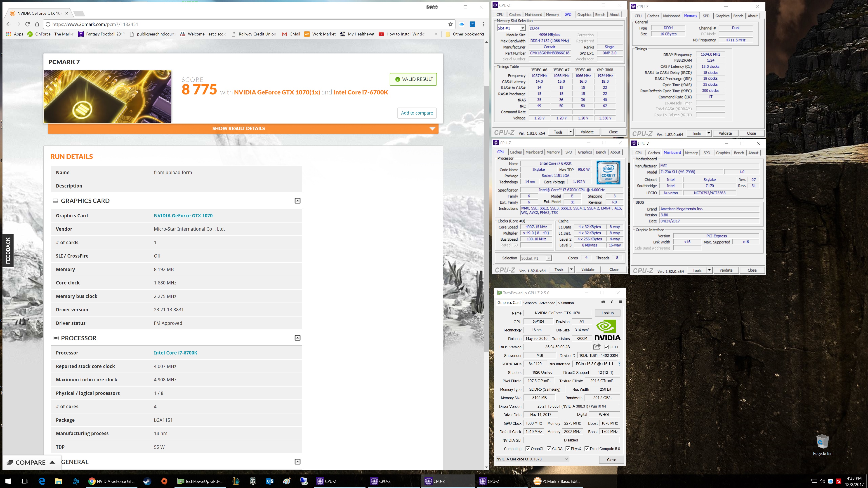Open Task View on the taskbar
This screenshot has width=868, height=488.
(x=24, y=481)
